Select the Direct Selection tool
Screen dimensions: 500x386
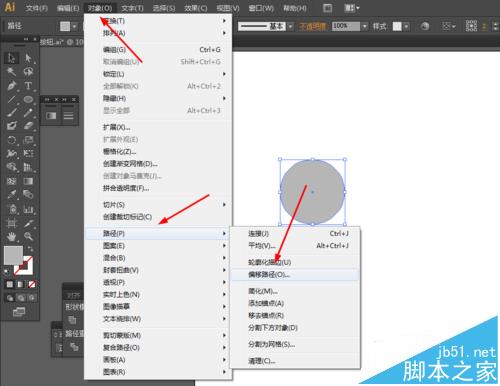pyautogui.click(x=29, y=58)
